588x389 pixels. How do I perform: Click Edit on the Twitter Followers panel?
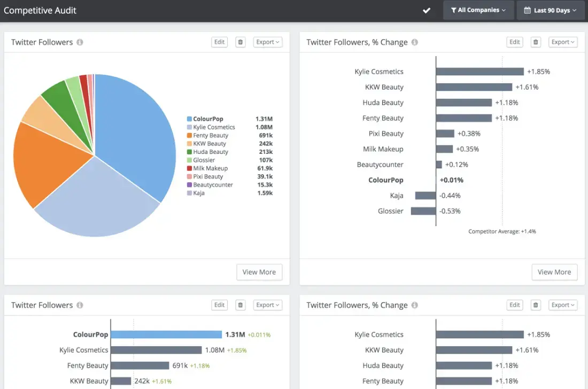tap(219, 42)
